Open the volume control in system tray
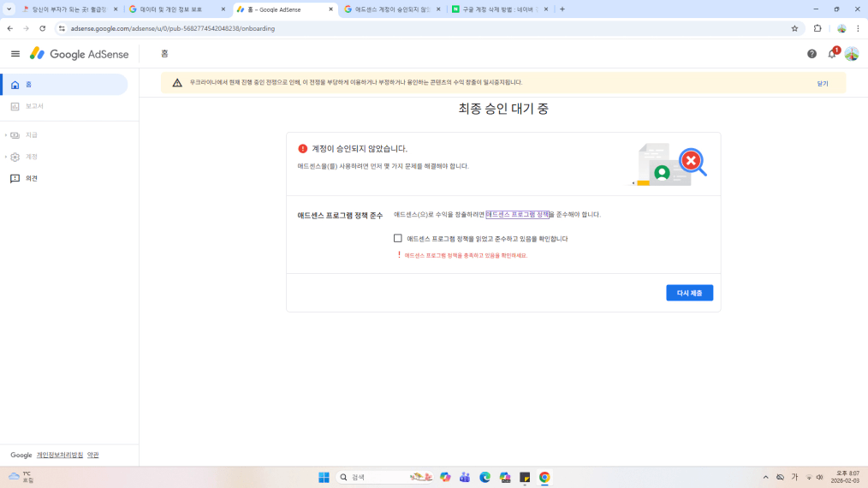The height and width of the screenshot is (488, 868). tap(820, 477)
